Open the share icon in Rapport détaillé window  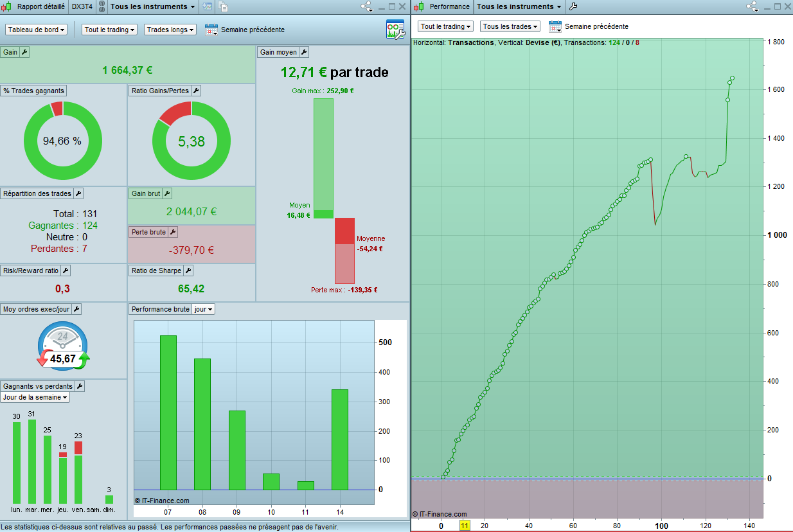point(366,7)
